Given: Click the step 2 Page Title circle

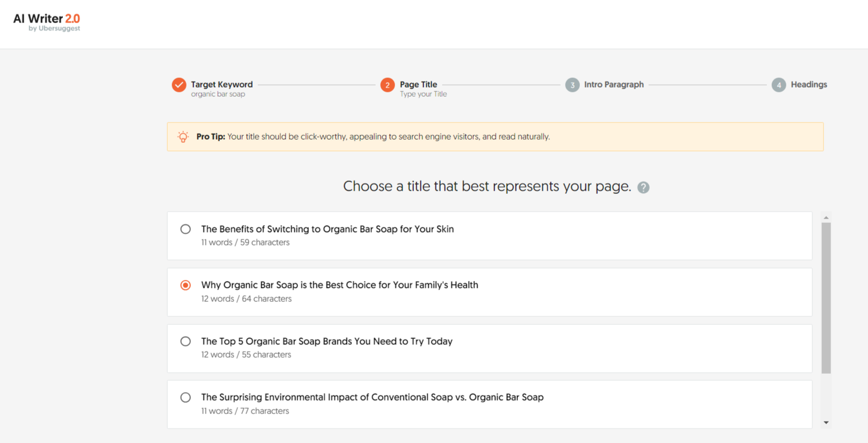Looking at the screenshot, I should [388, 85].
